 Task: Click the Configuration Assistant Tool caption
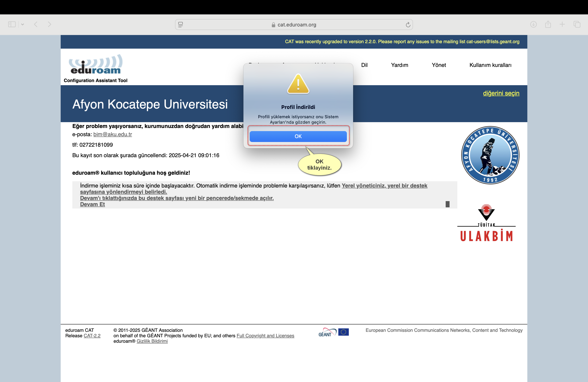point(96,80)
